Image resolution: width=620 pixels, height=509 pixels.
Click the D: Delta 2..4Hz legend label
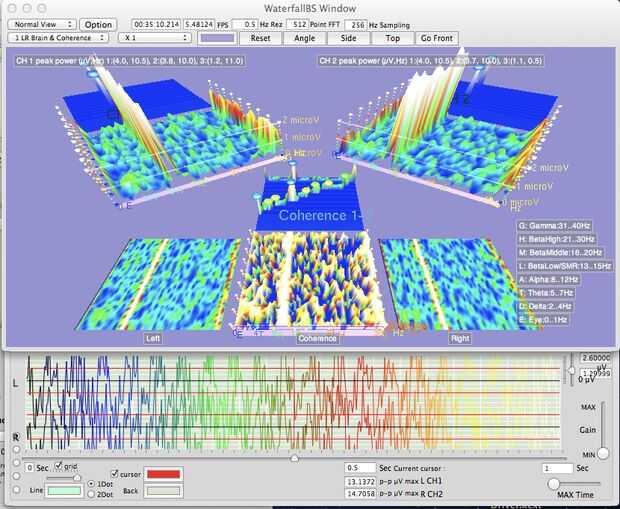546,307
